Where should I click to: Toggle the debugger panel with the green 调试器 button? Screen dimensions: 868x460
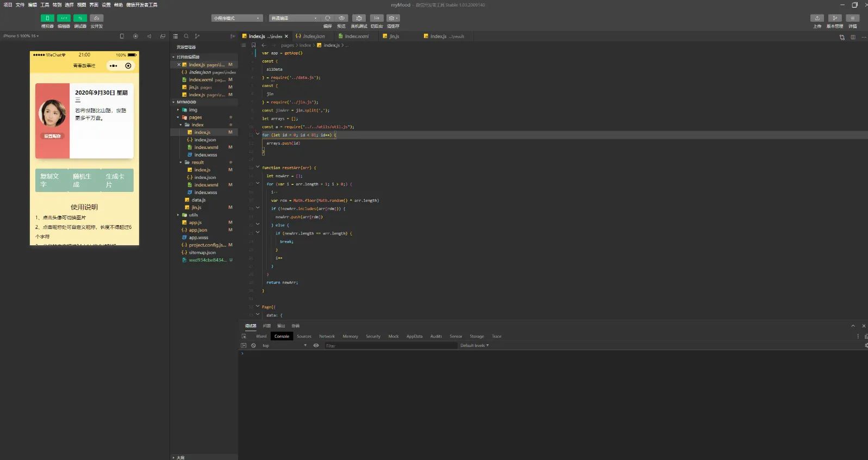coord(80,18)
